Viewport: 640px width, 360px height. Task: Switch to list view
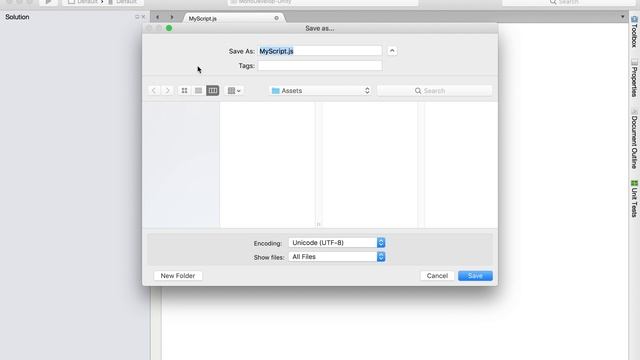click(x=198, y=91)
